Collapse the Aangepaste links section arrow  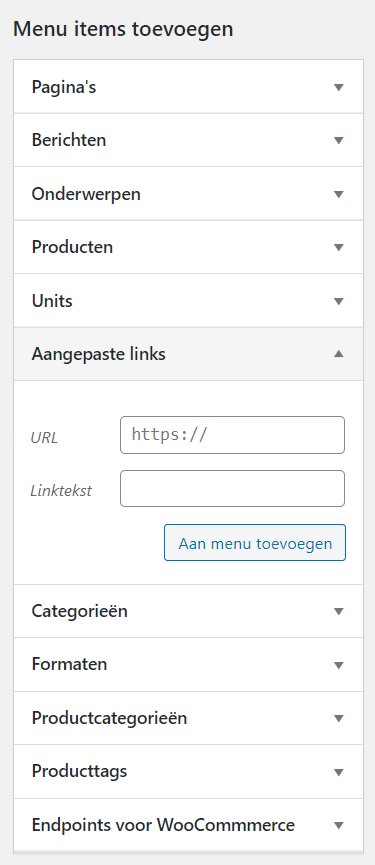(x=339, y=354)
